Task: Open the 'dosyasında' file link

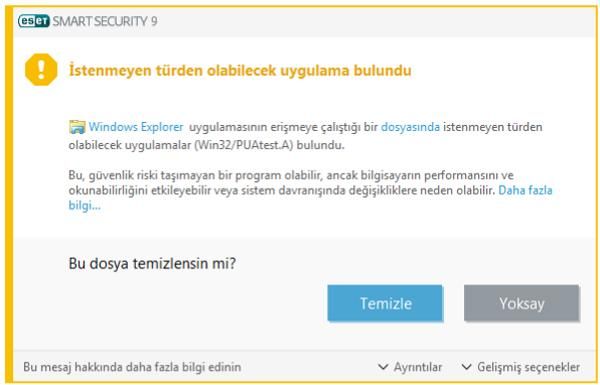Action: point(410,127)
